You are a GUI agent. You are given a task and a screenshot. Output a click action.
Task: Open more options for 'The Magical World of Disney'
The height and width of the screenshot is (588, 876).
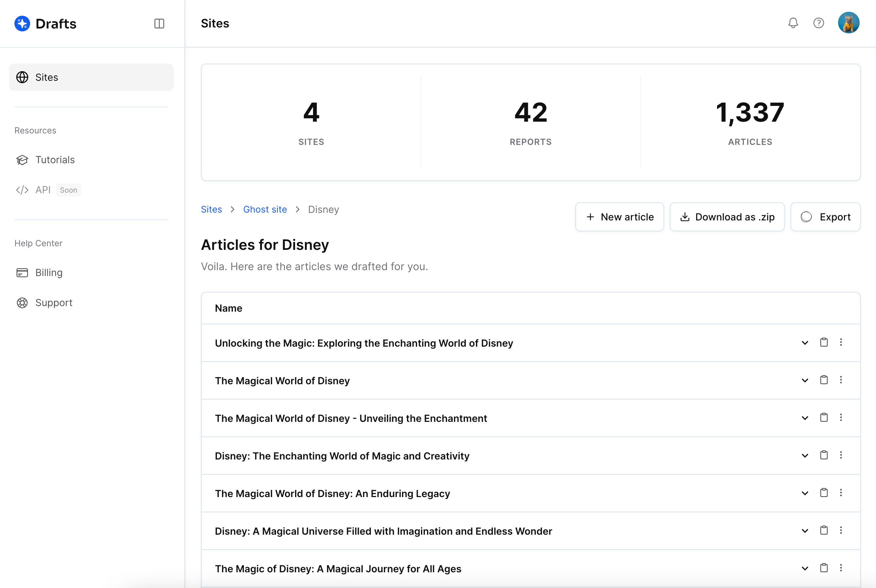841,379
